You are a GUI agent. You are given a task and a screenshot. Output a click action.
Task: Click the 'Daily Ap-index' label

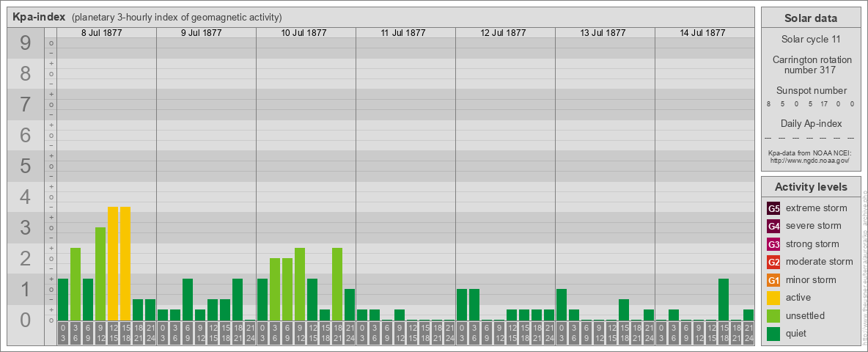811,123
